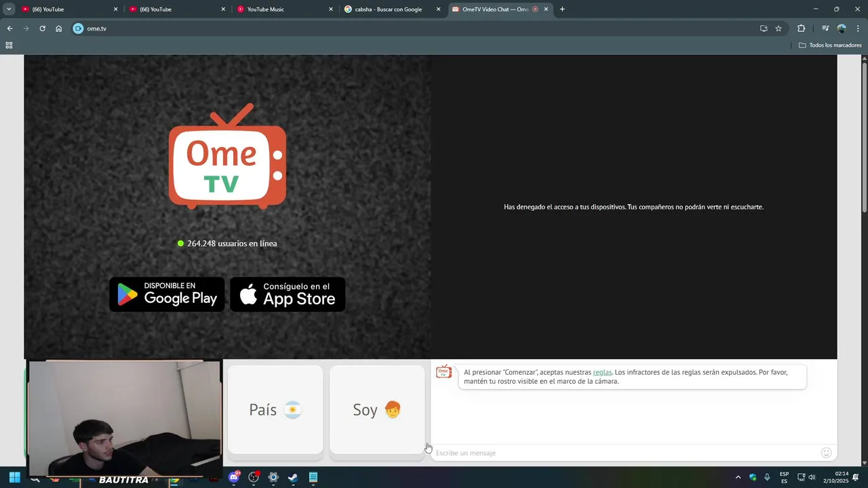868x488 pixels.
Task: Show hidden system tray icons
Action: [738, 477]
